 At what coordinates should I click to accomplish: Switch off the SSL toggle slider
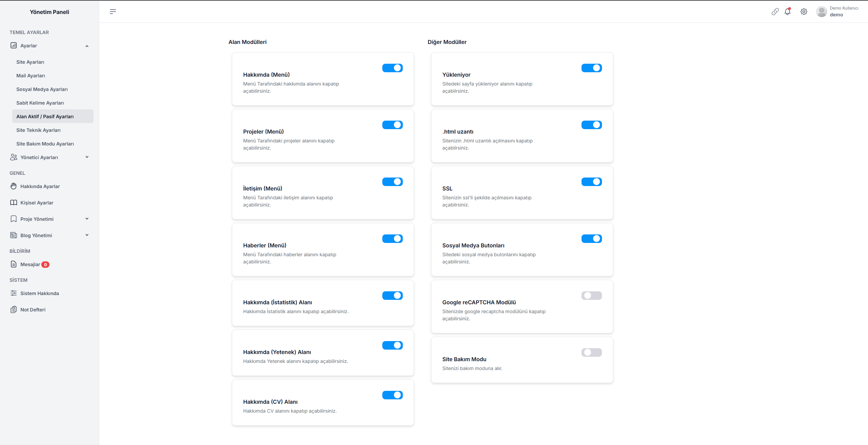coord(591,182)
